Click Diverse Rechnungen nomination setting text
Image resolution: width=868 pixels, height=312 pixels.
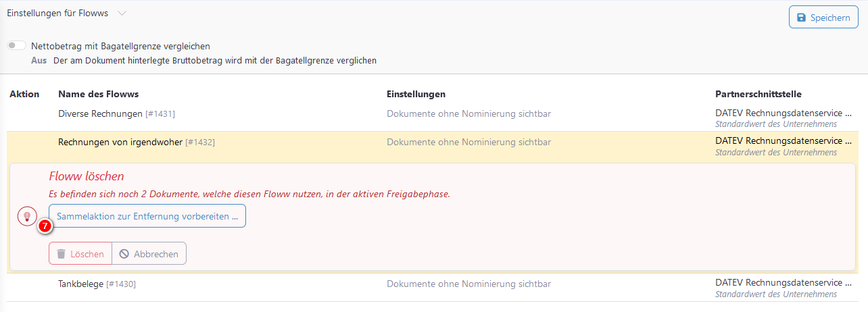[x=468, y=114]
